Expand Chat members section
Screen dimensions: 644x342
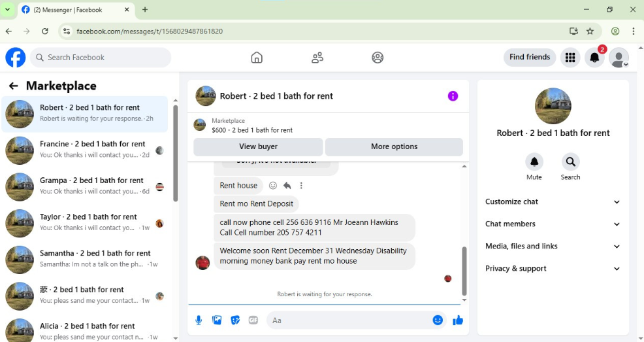click(x=553, y=224)
